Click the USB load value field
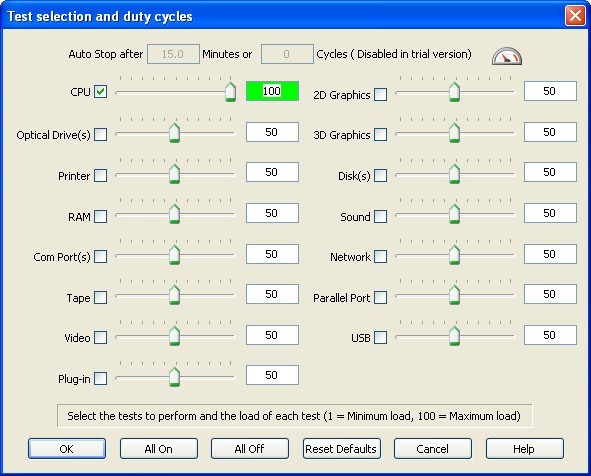This screenshot has width=591, height=476. coord(550,335)
